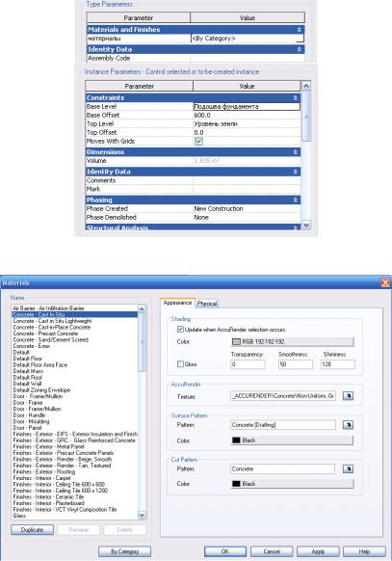Click Top Level value cell
392x561 pixels.
(x=247, y=123)
